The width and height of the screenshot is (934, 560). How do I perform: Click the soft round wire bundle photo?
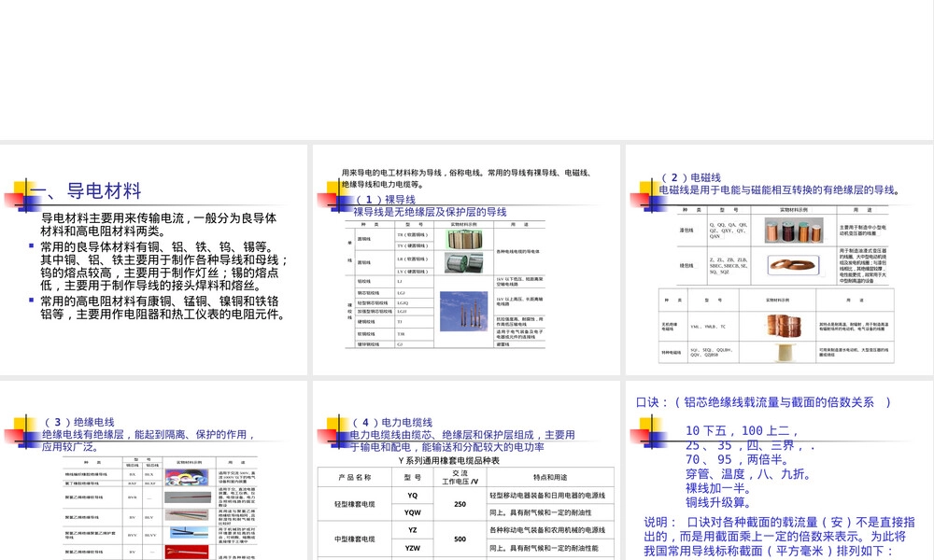[x=464, y=239]
